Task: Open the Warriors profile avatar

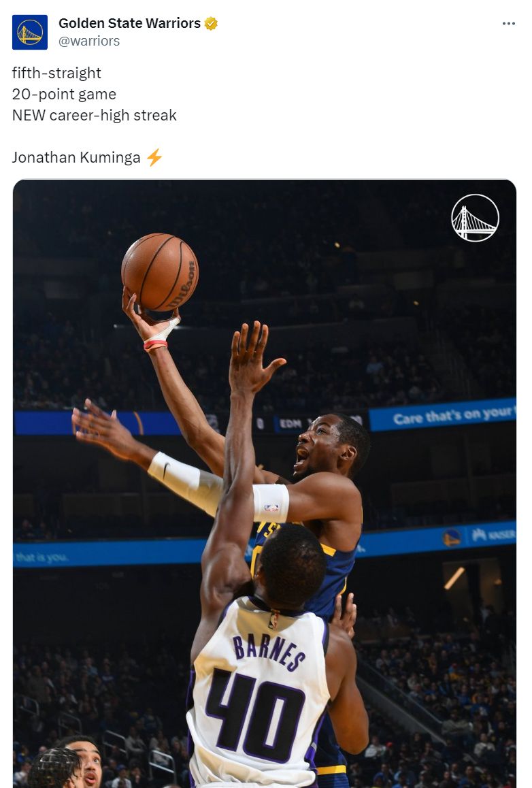Action: 30,32
